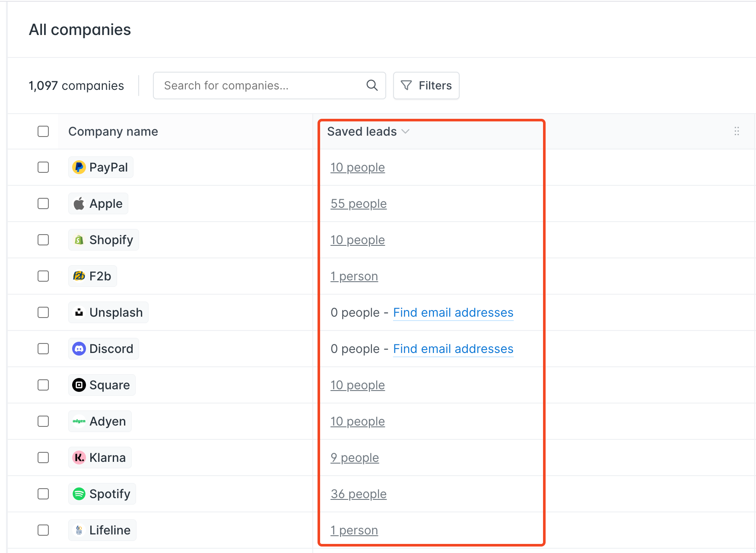The image size is (756, 553).
Task: Select the F2b company name
Action: click(100, 276)
